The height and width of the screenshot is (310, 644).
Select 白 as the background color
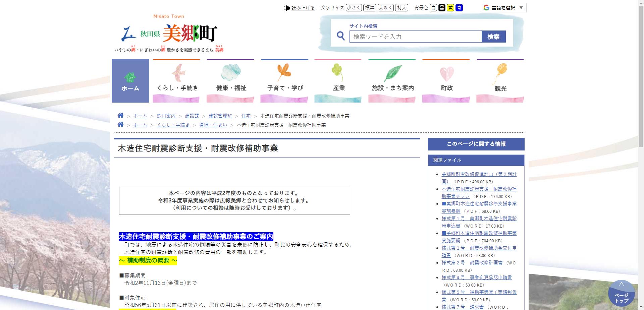433,7
